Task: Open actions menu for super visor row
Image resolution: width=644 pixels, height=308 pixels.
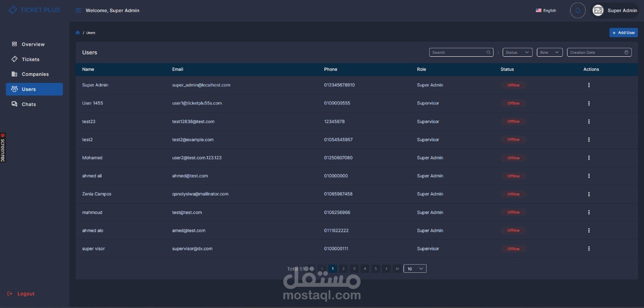Action: (x=589, y=249)
